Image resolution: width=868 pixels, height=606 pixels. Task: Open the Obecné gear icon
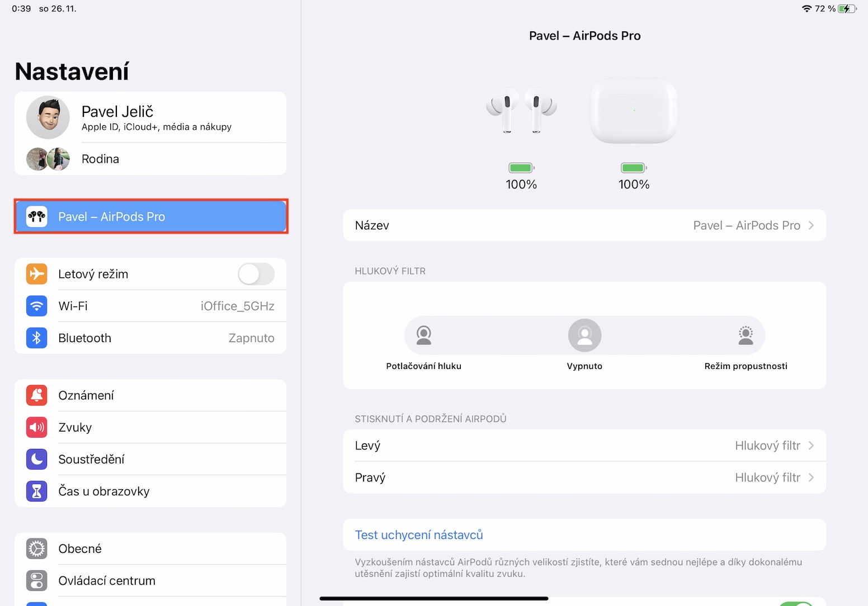(36, 548)
